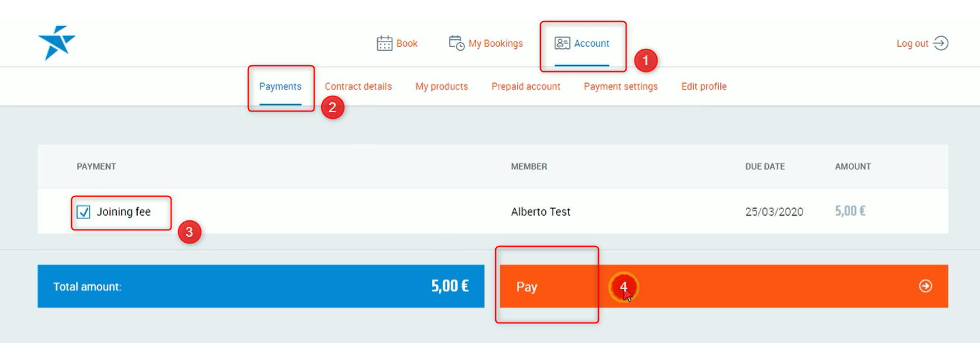The image size is (980, 343).
Task: Click the Log out link
Action: pos(912,44)
